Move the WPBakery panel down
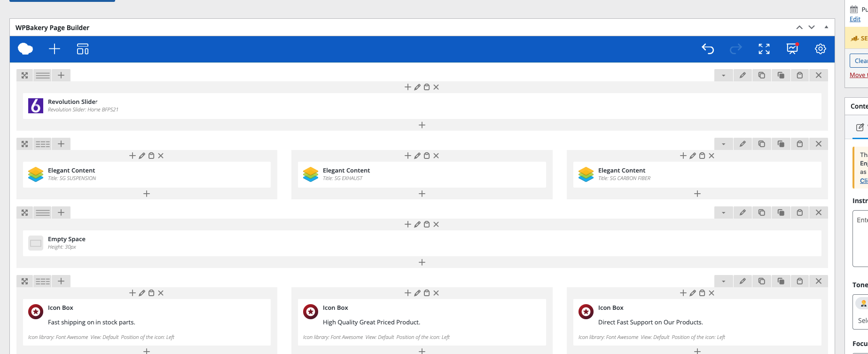Screen dimensions: 868x354 (x=812, y=27)
